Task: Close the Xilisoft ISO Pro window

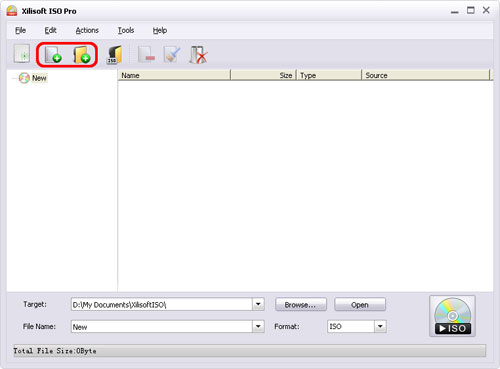Action: [486, 10]
